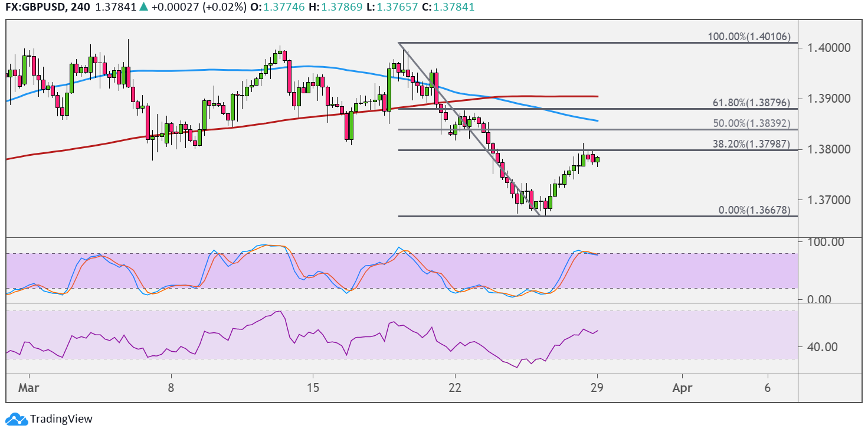868x435 pixels.
Task: Click the 29 date label on time axis
Action: (x=597, y=388)
